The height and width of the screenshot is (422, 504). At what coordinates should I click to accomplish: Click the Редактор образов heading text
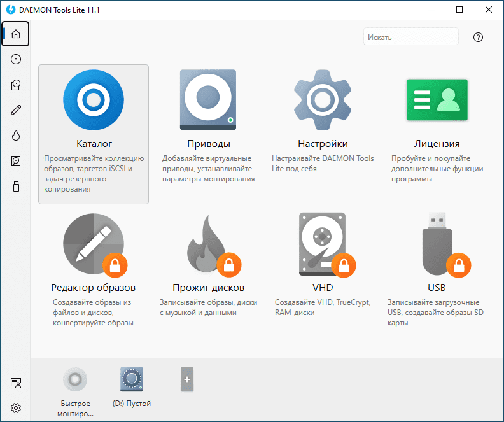coord(93,287)
